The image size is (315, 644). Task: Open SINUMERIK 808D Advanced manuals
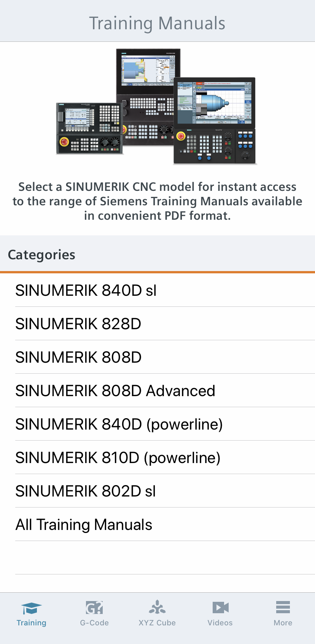pyautogui.click(x=157, y=390)
